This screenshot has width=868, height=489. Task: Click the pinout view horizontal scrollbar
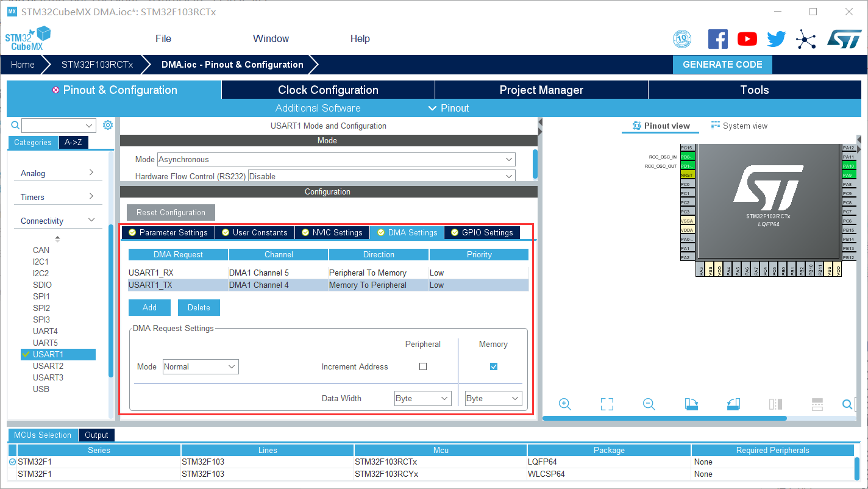[664, 418]
